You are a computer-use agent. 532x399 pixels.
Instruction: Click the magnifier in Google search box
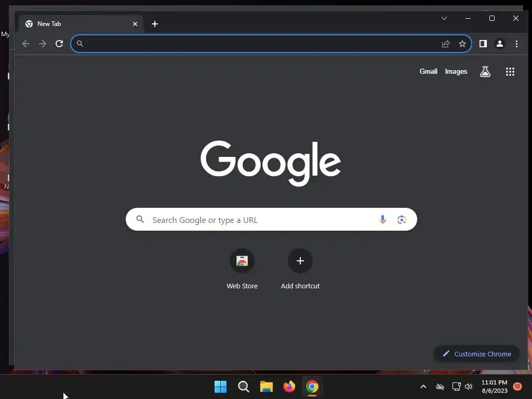coord(140,219)
